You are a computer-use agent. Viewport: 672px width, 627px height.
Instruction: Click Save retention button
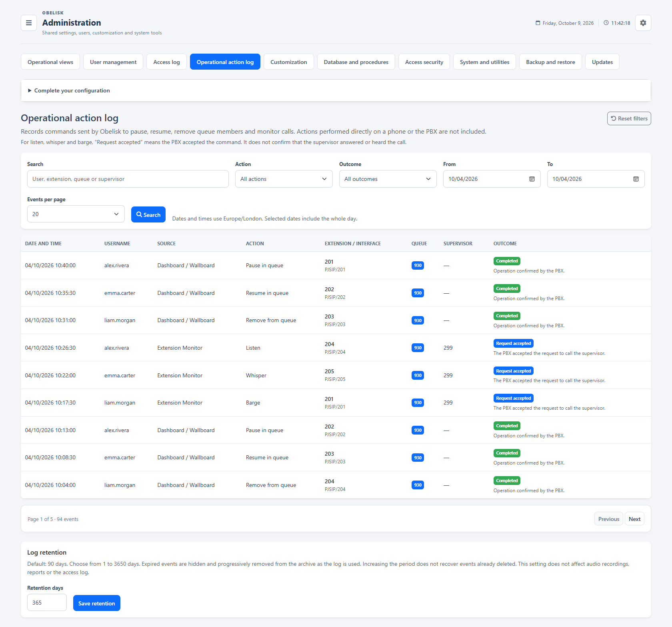(97, 603)
